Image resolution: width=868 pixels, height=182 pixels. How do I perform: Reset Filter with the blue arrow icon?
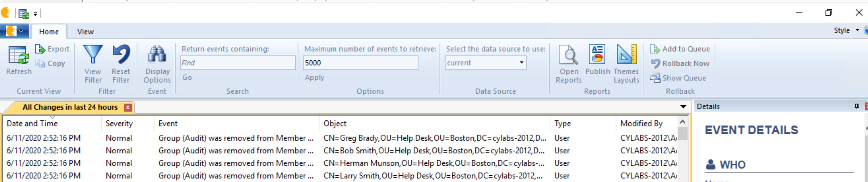coord(121,54)
